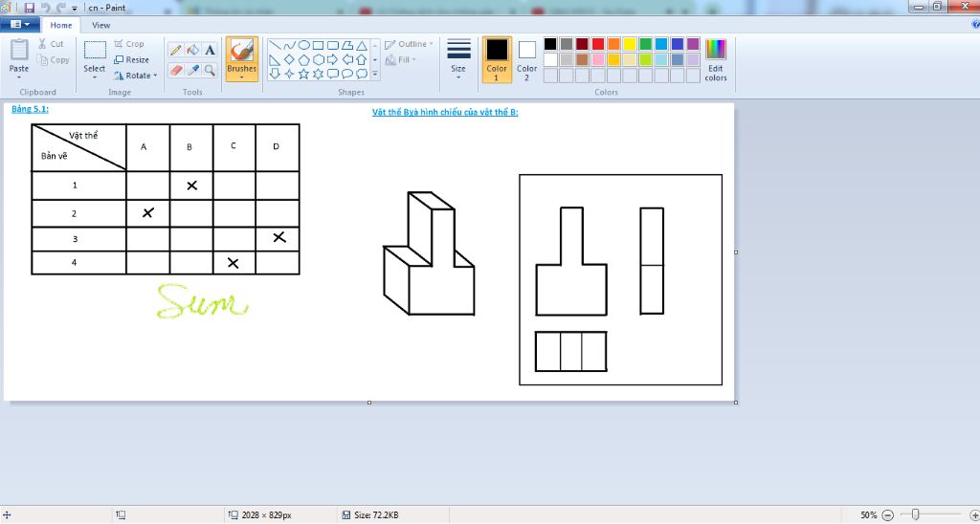980x524 pixels.
Task: Open the Rotate dropdown
Action: [136, 76]
